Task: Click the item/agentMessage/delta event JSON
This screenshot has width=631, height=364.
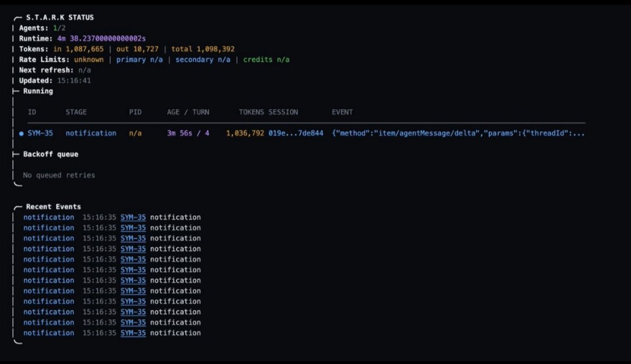Action: 458,133
